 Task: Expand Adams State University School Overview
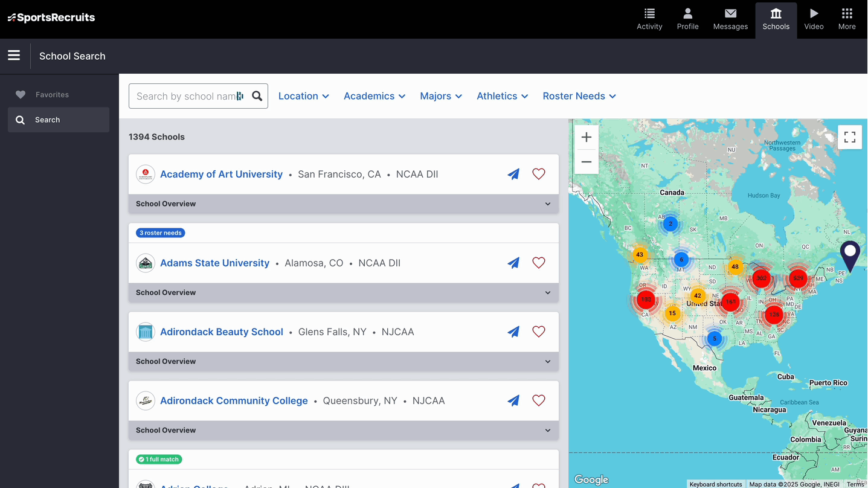click(x=344, y=292)
